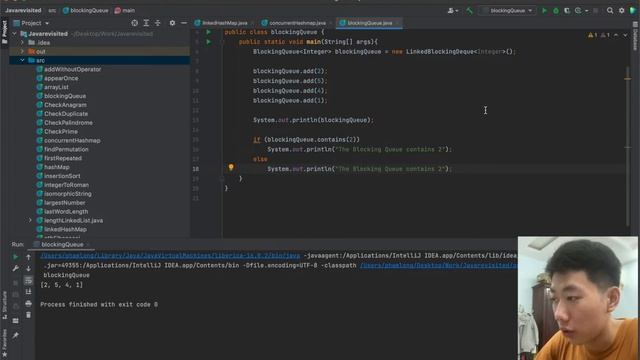Open the Database tool window side tab
The height and width of the screenshot is (360, 640).
coord(636,36)
